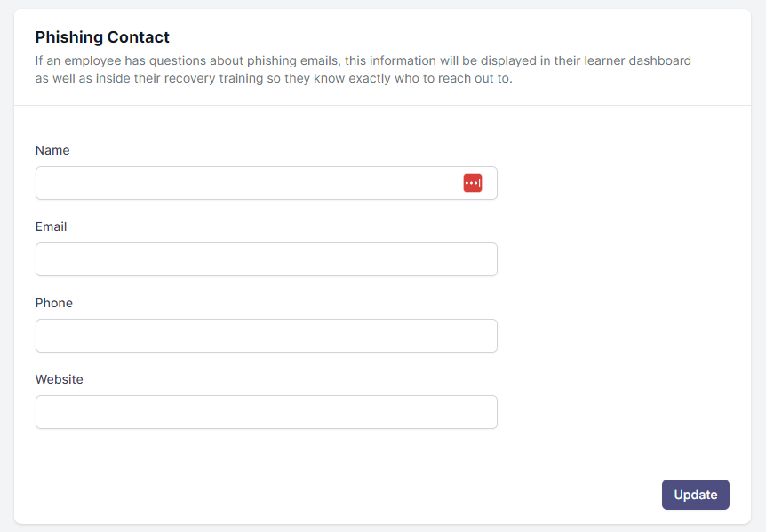Click the Phishing Contact heading
The width and height of the screenshot is (766, 532).
click(x=102, y=37)
